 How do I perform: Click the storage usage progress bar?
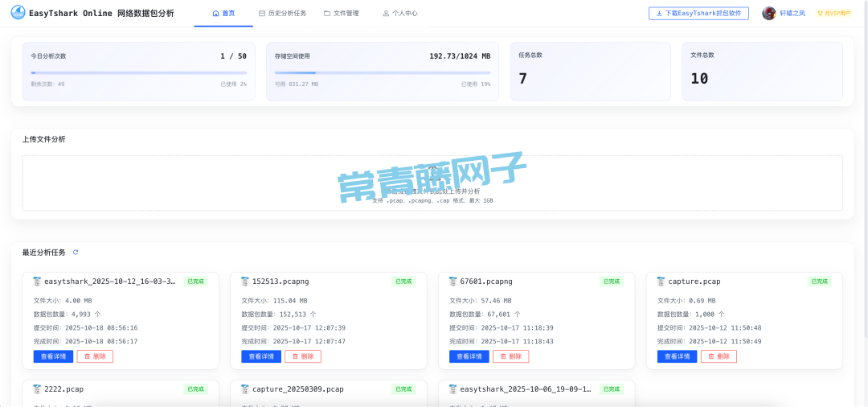(382, 72)
